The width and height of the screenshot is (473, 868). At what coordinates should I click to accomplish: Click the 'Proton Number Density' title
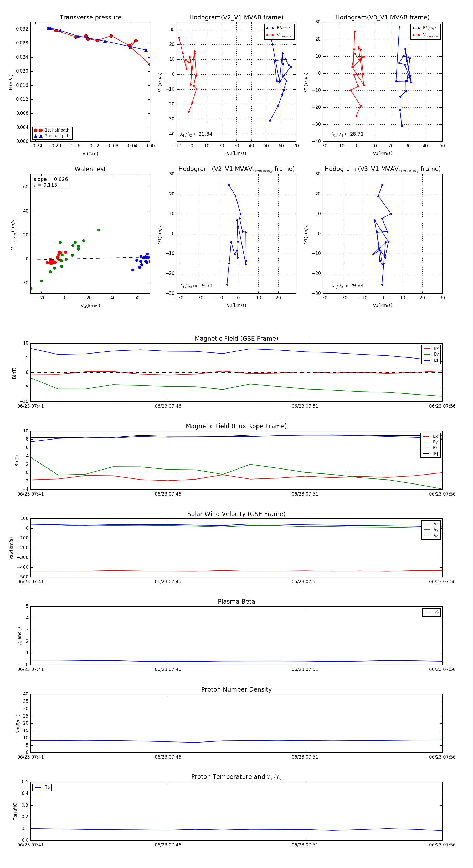[236, 689]
